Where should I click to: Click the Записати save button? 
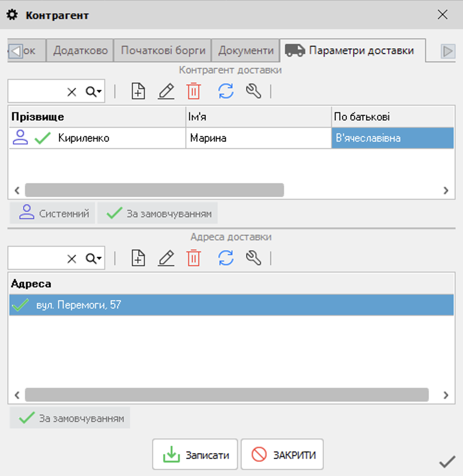point(195,454)
